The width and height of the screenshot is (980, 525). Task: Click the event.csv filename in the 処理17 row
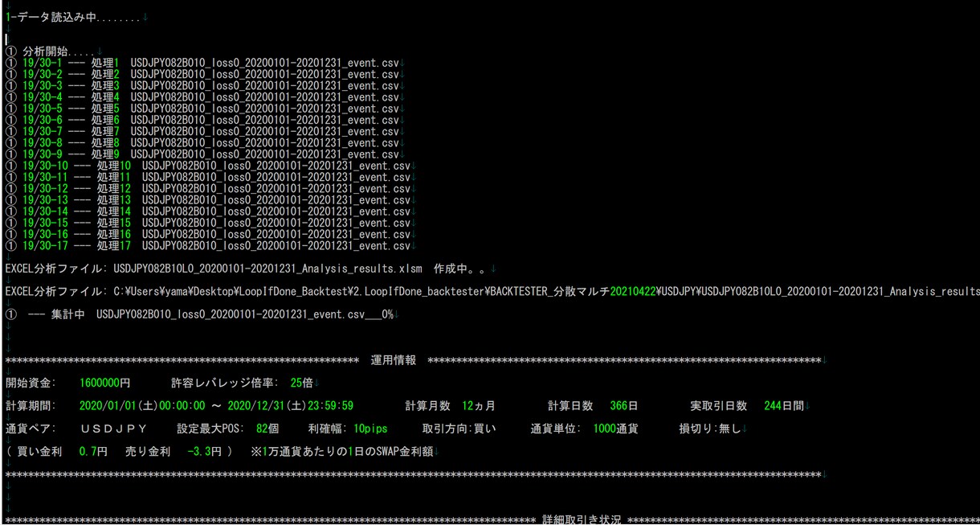coord(276,245)
